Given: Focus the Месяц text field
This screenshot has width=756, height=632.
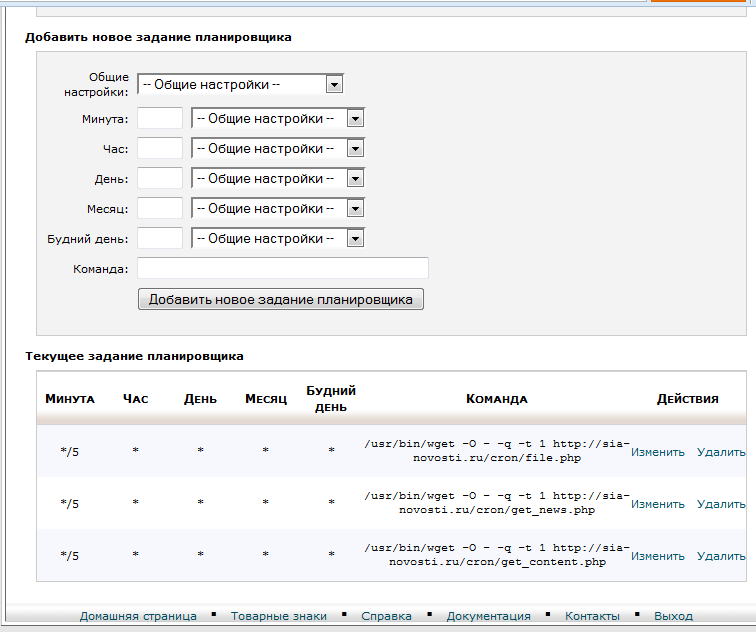Looking at the screenshot, I should [160, 208].
